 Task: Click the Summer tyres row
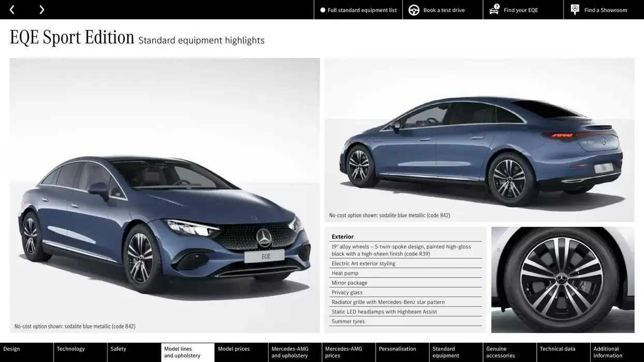pyautogui.click(x=405, y=321)
